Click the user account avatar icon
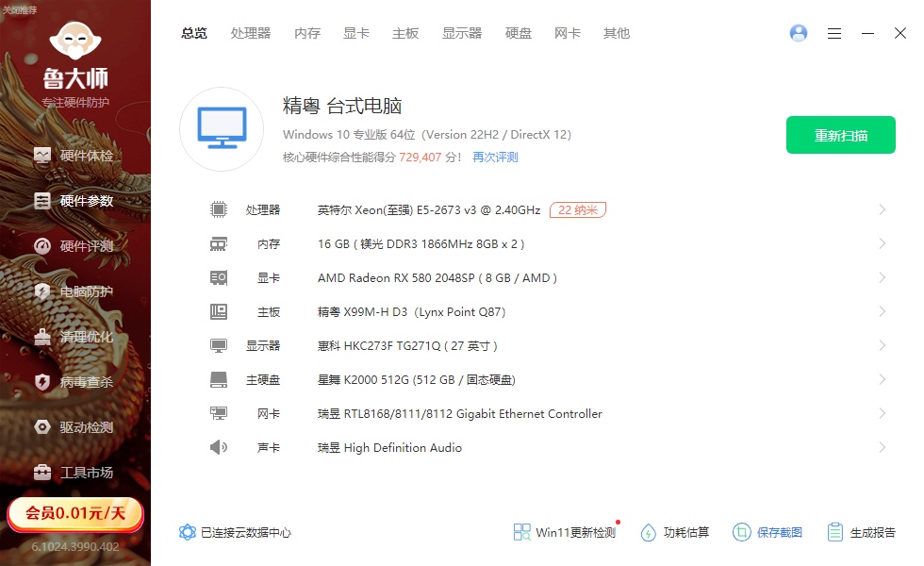The width and height of the screenshot is (924, 566). [x=799, y=33]
